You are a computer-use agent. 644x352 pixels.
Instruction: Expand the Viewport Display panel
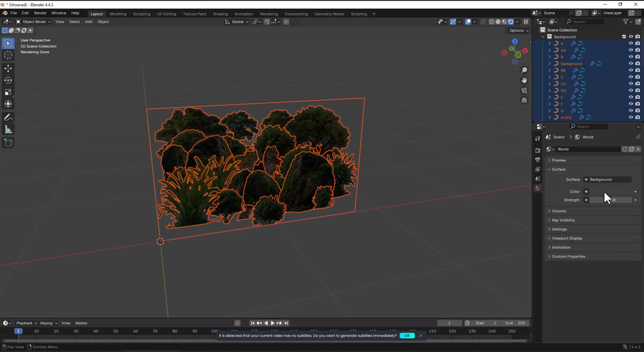(x=593, y=238)
